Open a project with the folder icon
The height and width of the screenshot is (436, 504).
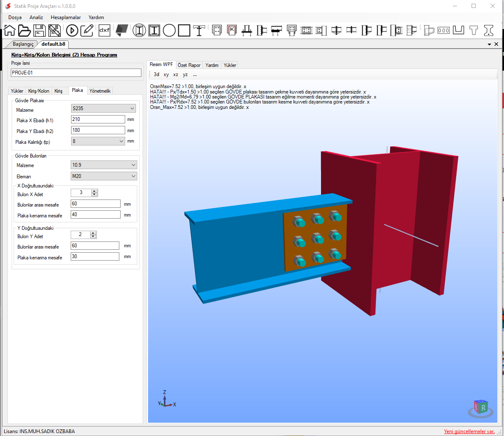tap(24, 30)
